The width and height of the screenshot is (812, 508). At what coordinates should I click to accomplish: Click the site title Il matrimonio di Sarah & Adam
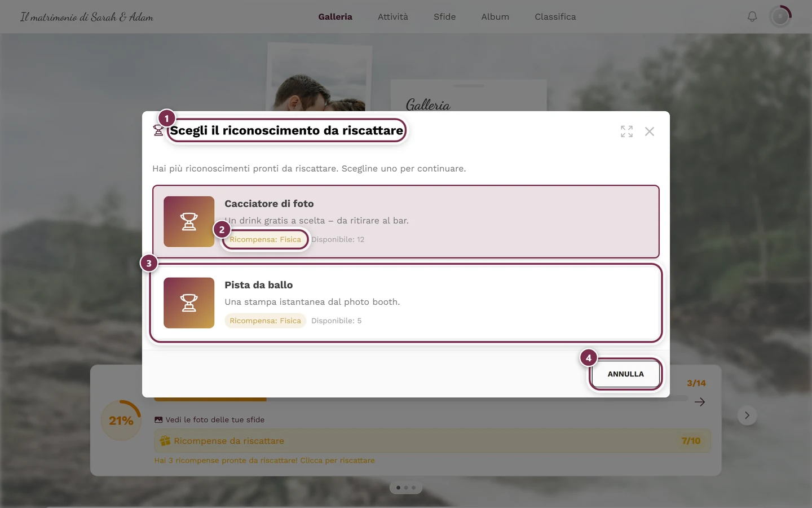click(x=87, y=17)
